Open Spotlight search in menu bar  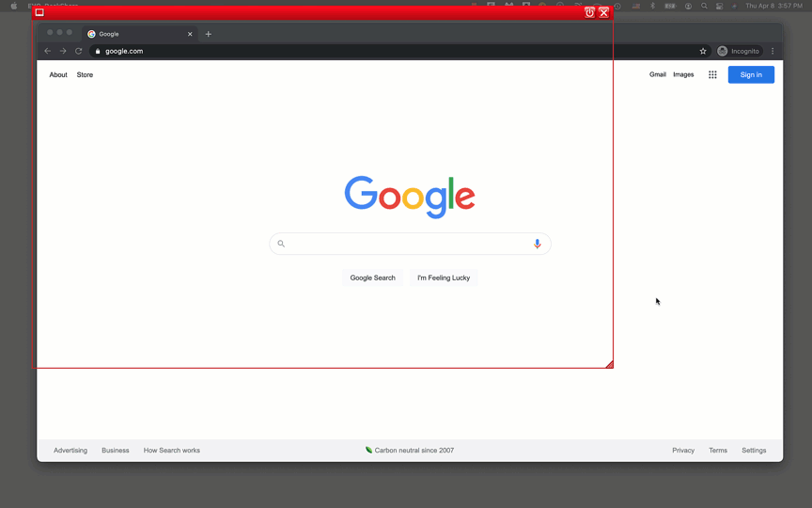pos(704,6)
